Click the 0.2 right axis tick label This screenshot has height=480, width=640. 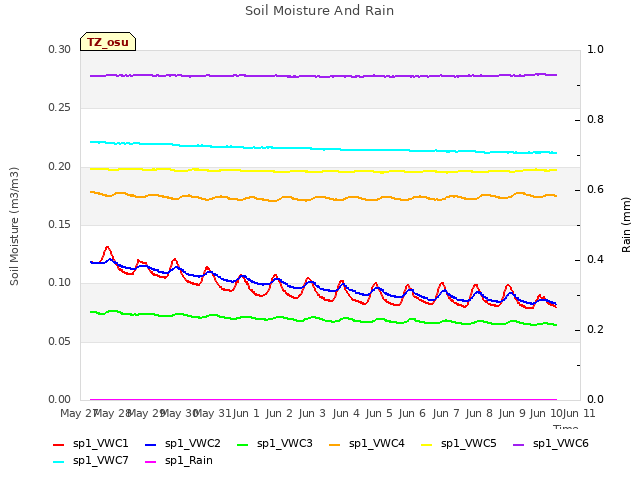[595, 329]
